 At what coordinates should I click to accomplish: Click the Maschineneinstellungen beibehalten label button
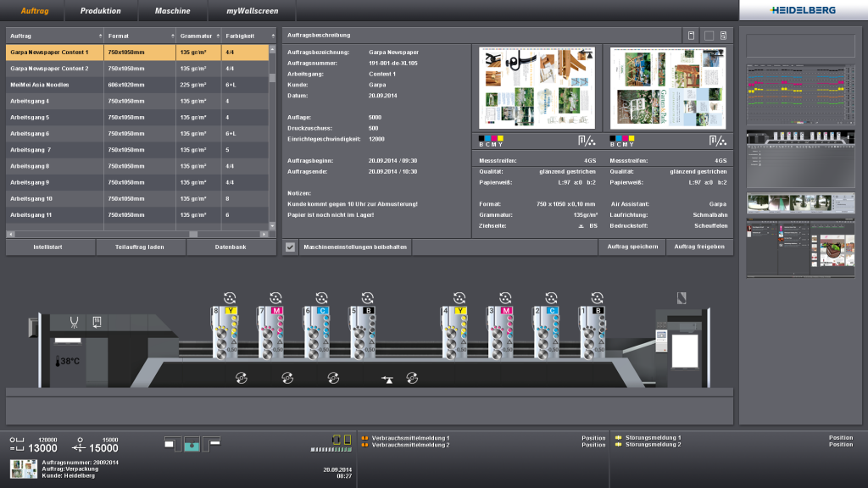(x=355, y=247)
